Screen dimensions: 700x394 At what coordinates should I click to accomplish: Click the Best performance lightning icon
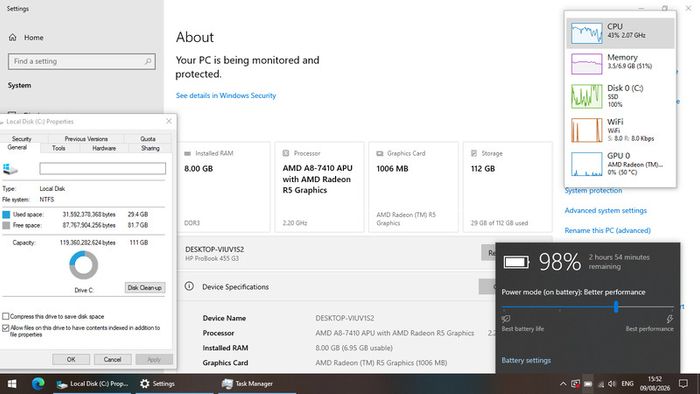pos(670,319)
